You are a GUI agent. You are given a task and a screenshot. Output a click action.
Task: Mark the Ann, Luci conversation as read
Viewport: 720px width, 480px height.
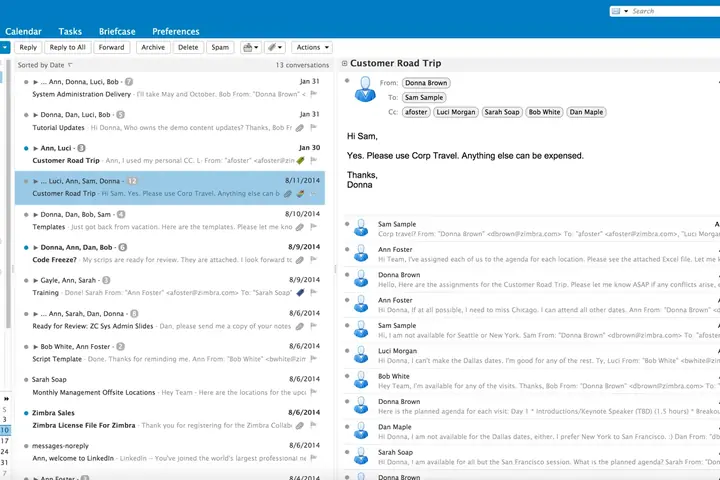(x=26, y=148)
